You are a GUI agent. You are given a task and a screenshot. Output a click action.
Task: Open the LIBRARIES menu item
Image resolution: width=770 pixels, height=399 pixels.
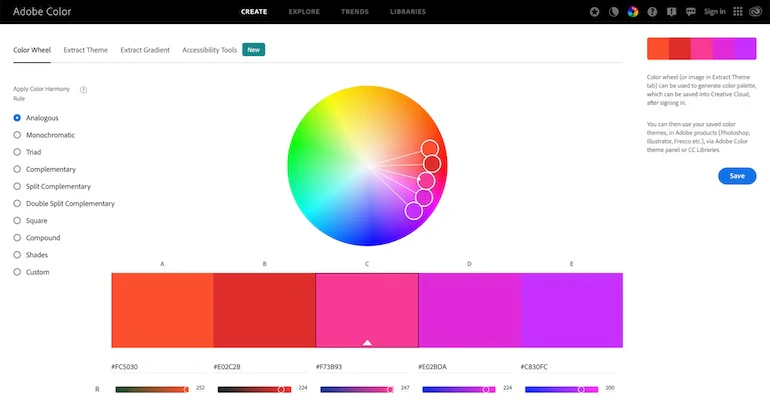(x=408, y=12)
